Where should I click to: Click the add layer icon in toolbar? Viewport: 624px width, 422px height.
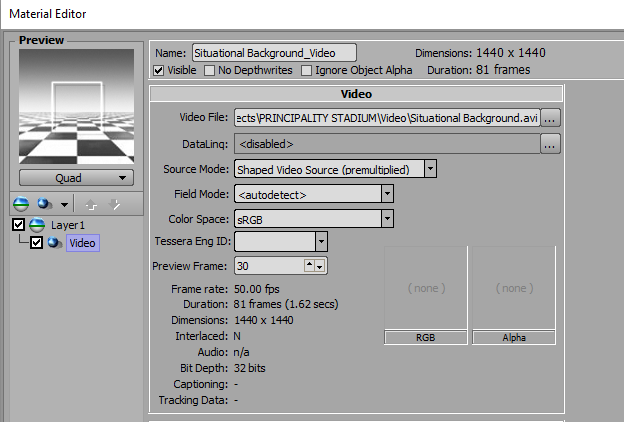coord(21,204)
